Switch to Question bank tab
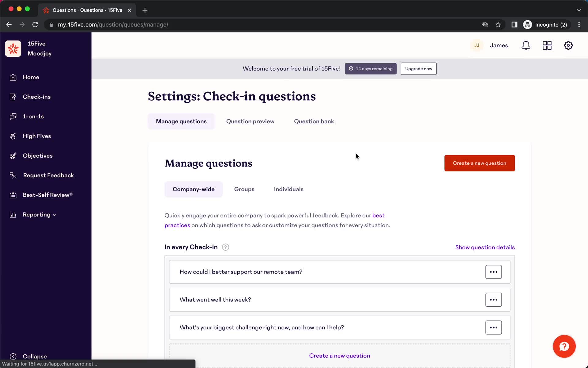 (x=314, y=121)
